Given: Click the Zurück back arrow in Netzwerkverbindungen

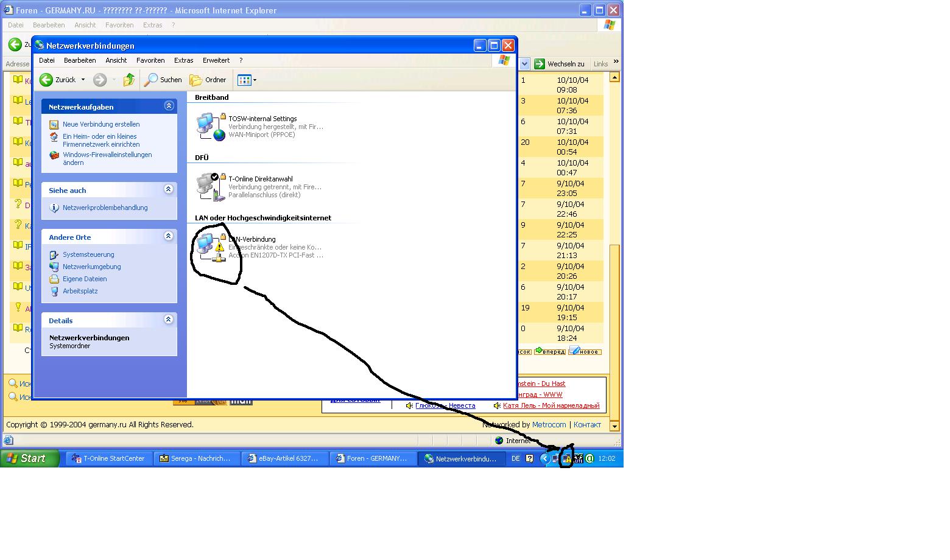Looking at the screenshot, I should pyautogui.click(x=47, y=80).
